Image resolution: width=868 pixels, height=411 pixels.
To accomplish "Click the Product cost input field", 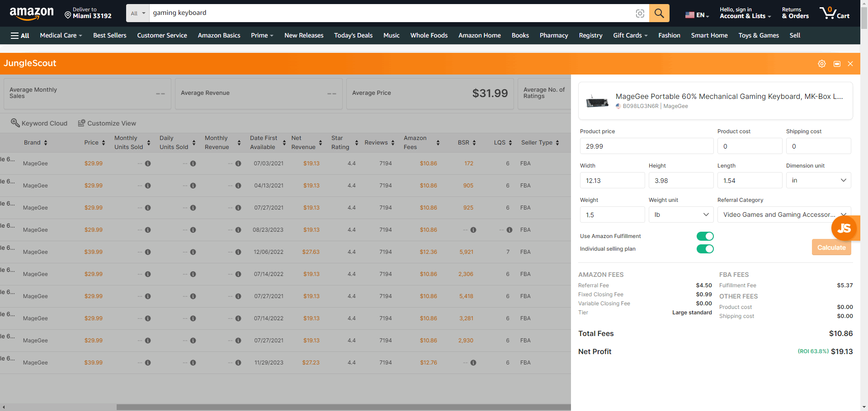I will click(x=750, y=146).
